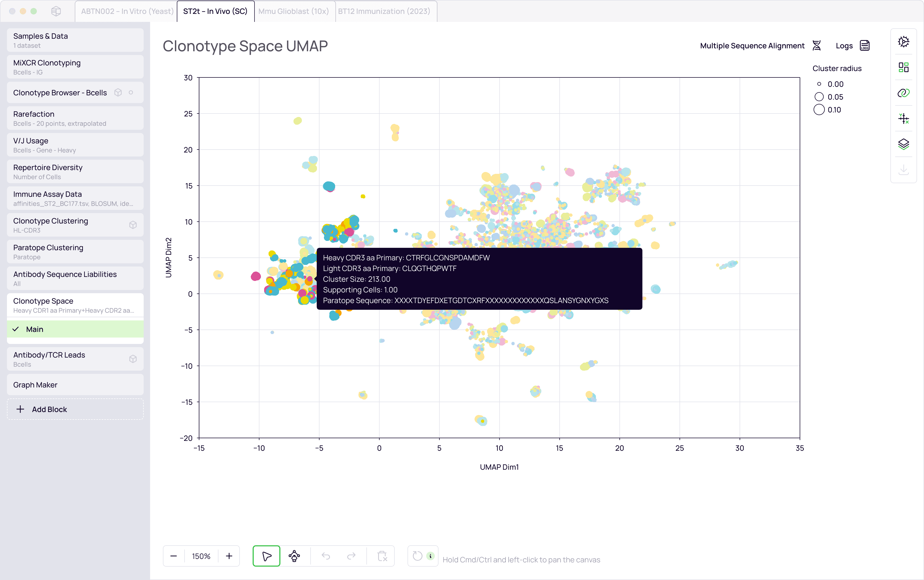Click the layout grid icon in right panel
The image size is (924, 580).
coord(903,68)
